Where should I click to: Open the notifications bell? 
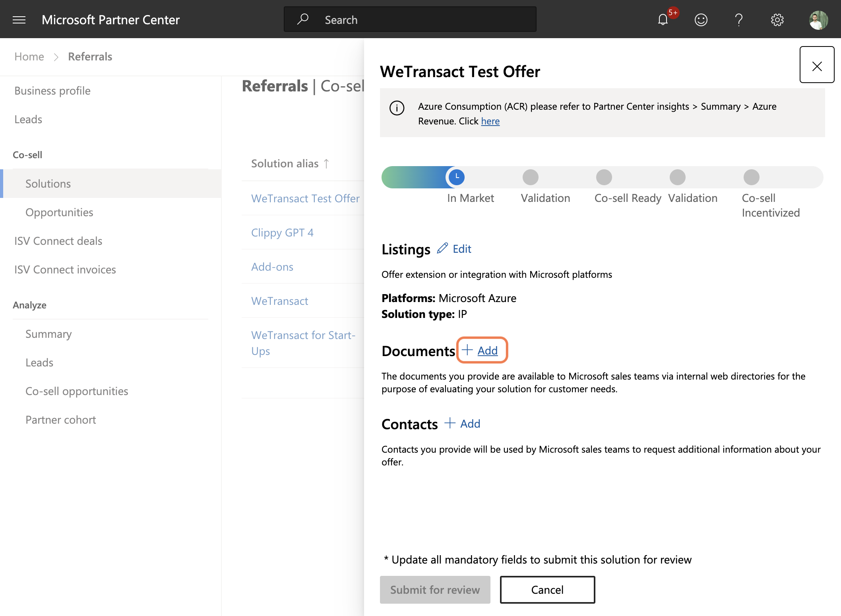pos(663,19)
